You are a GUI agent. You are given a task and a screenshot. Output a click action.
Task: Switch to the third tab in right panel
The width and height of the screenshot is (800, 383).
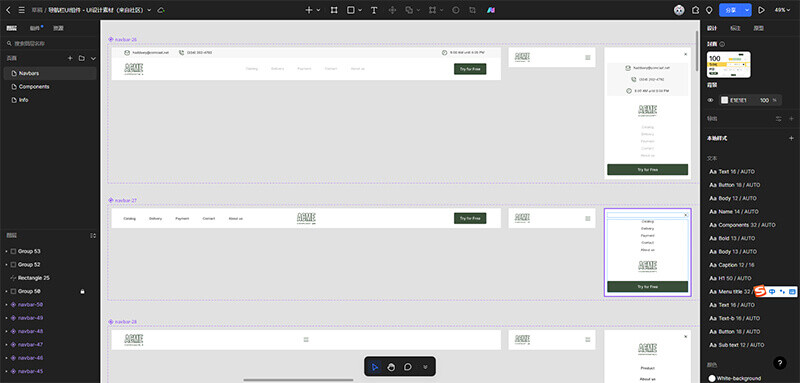[x=759, y=29]
